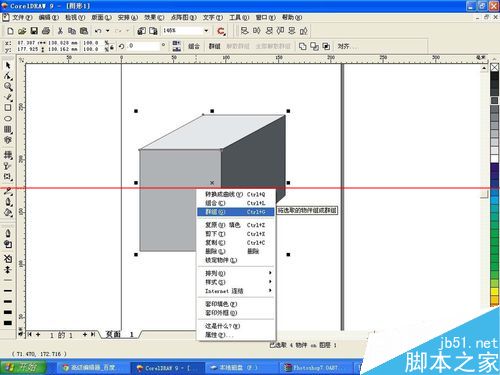Click the Windows Start button
The image size is (500, 375).
click(x=23, y=367)
